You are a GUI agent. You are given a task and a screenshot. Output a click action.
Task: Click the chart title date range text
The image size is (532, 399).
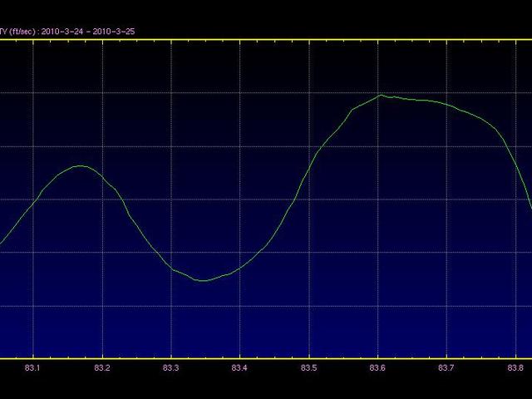coord(88,32)
